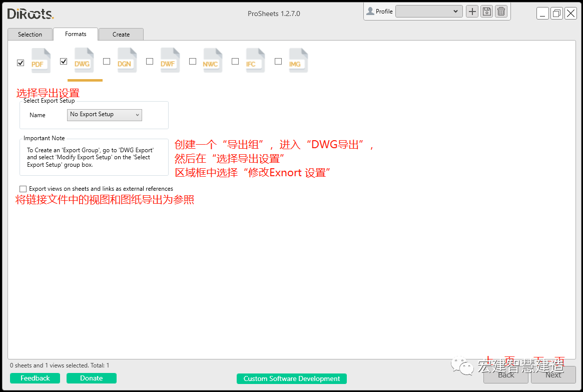Check Export views on sheets as external references
This screenshot has height=392, width=583.
point(23,189)
